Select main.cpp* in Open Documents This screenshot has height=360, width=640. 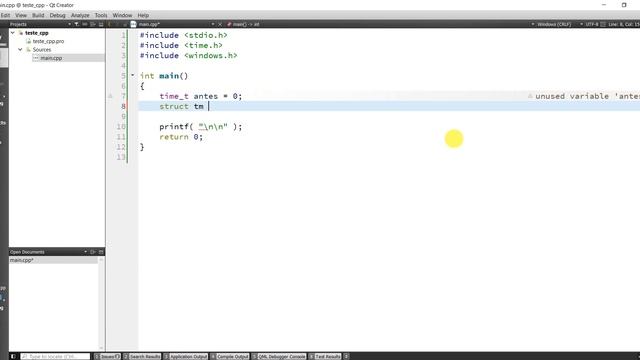53,260
